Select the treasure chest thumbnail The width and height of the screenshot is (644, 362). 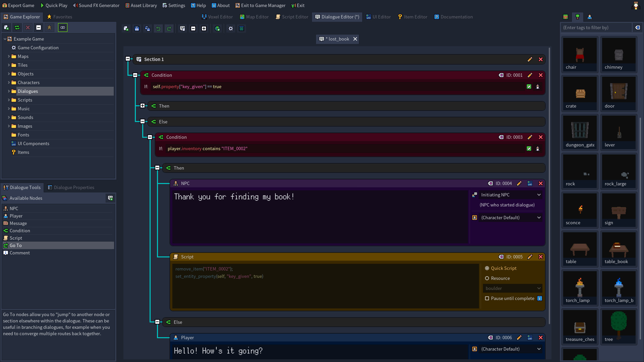pos(580,327)
